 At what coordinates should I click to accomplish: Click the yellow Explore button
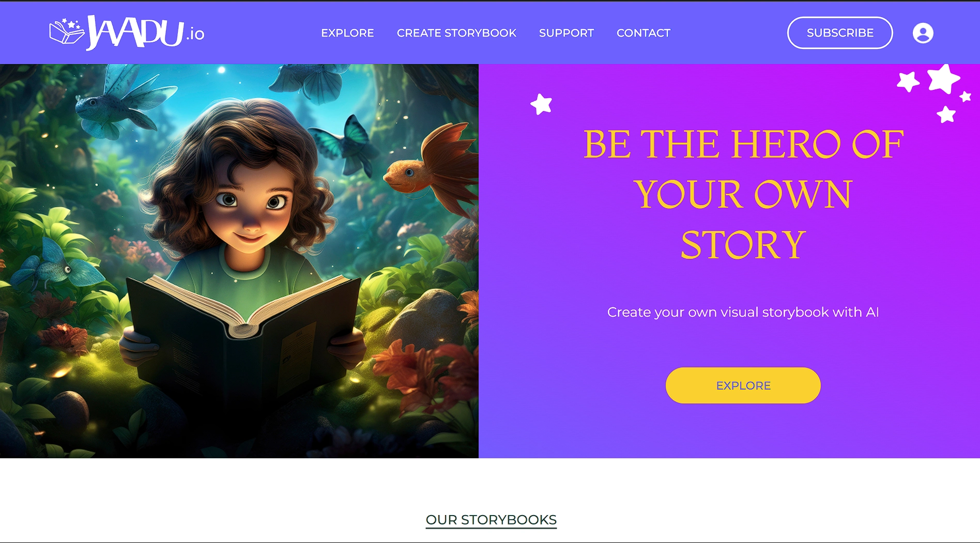(x=743, y=385)
